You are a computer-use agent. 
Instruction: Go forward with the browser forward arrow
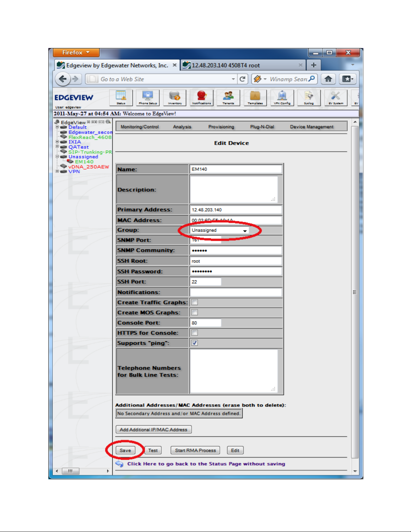(x=75, y=79)
